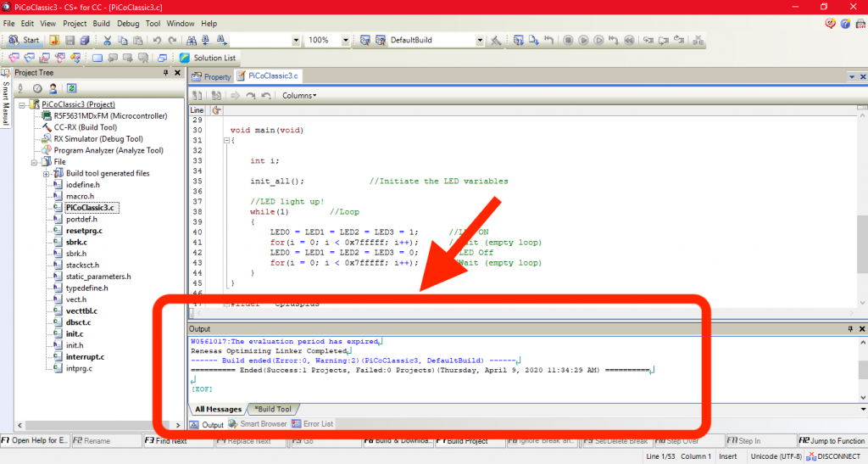Click the Go (run) play icon
Image resolution: width=868 pixels, height=464 pixels.
[x=583, y=40]
